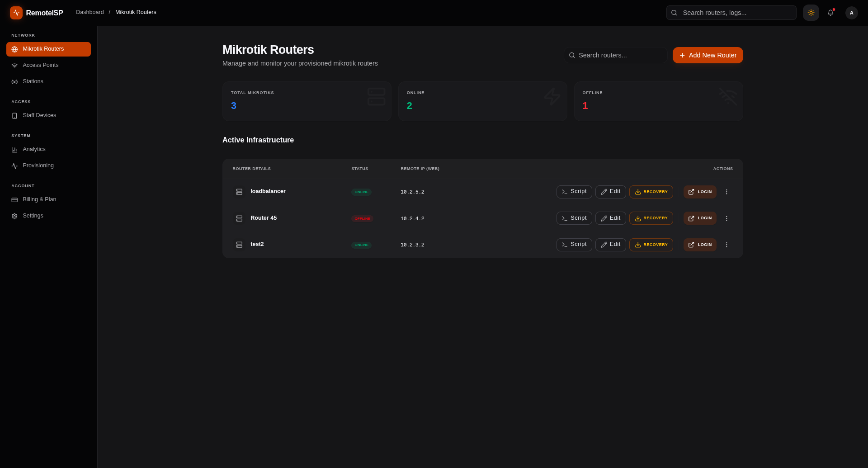Download Recovery for test2
Image resolution: width=868 pixels, height=468 pixels.
point(651,245)
